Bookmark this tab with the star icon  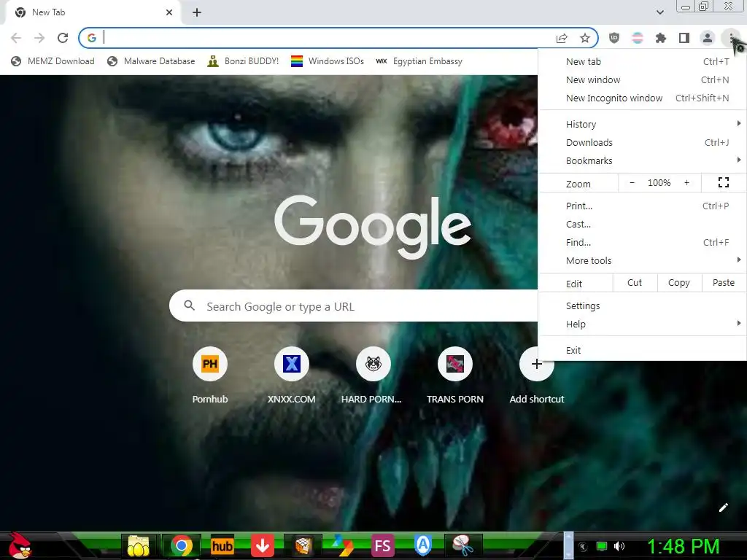click(585, 38)
